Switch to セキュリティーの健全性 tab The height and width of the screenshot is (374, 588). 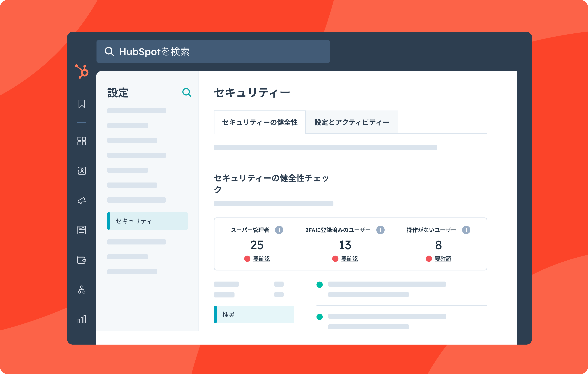[x=260, y=122]
